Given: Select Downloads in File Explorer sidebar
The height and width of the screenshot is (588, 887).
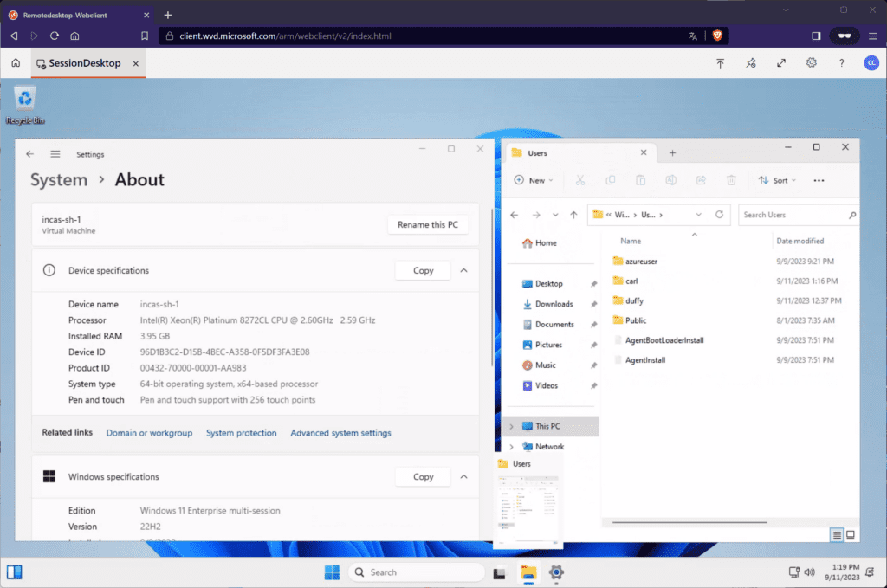Looking at the screenshot, I should click(554, 304).
